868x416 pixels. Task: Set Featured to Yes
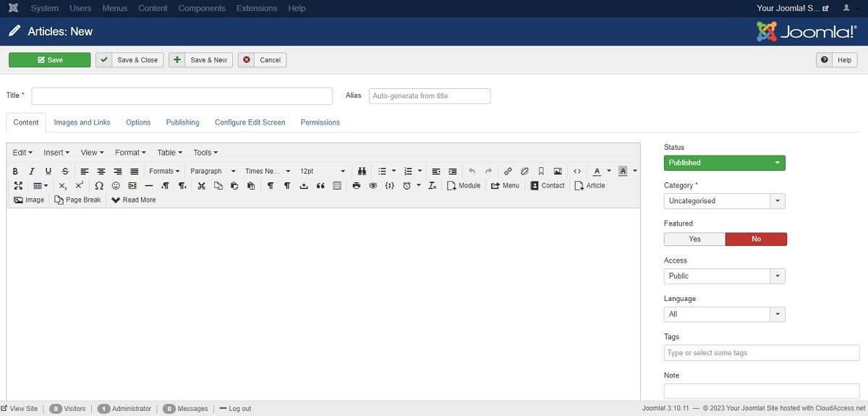[x=694, y=239]
